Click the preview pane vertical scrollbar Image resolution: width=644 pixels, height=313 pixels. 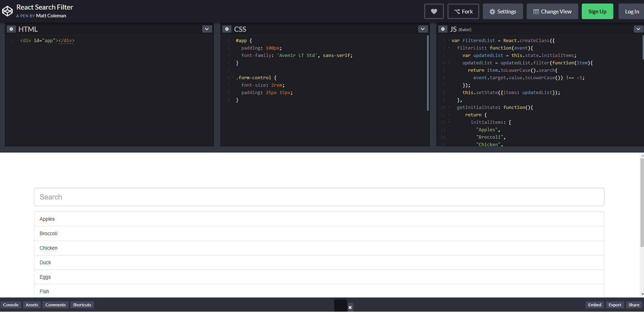pos(642,202)
